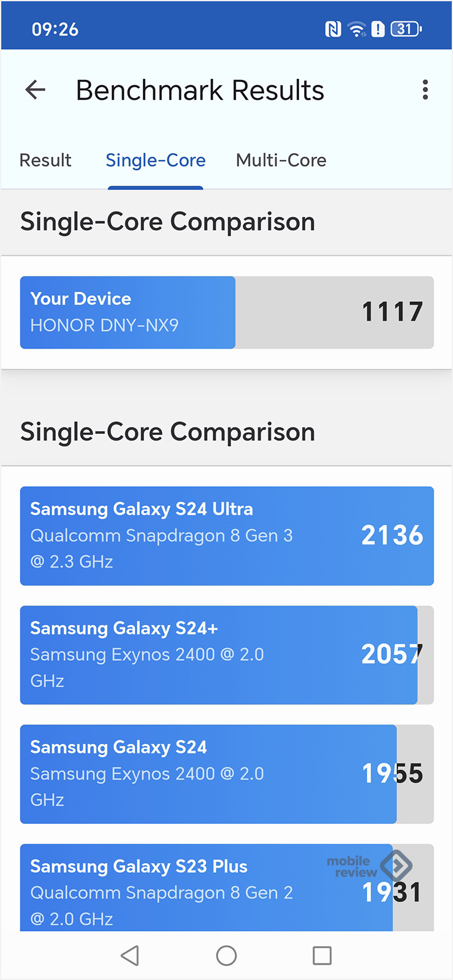Open the three-dot overflow menu
453x980 pixels.
click(425, 90)
